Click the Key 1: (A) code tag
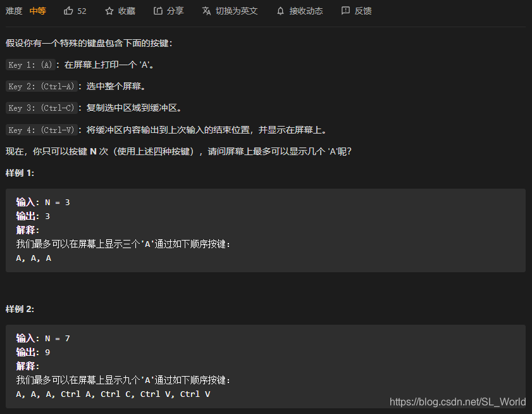The height and width of the screenshot is (414, 532). [x=30, y=65]
